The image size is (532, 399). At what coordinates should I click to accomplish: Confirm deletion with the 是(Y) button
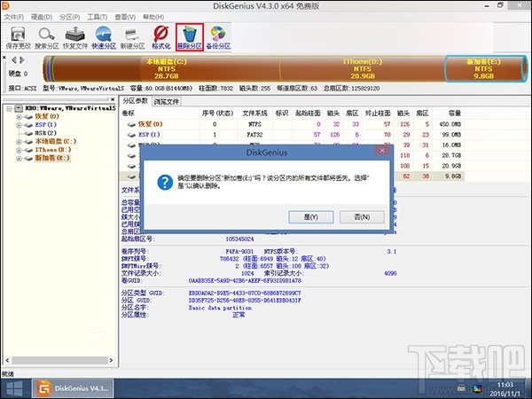pos(311,217)
